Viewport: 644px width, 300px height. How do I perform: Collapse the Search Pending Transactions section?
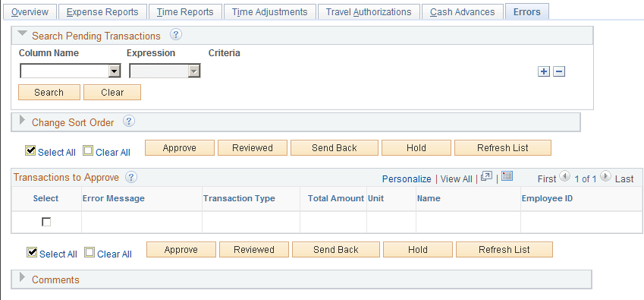point(23,34)
